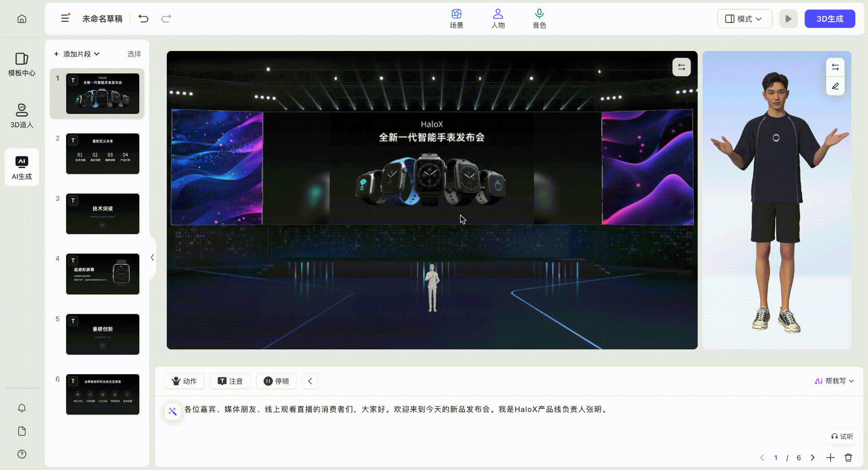Open the document icon in sidebar
The width and height of the screenshot is (868, 470).
tap(22, 431)
